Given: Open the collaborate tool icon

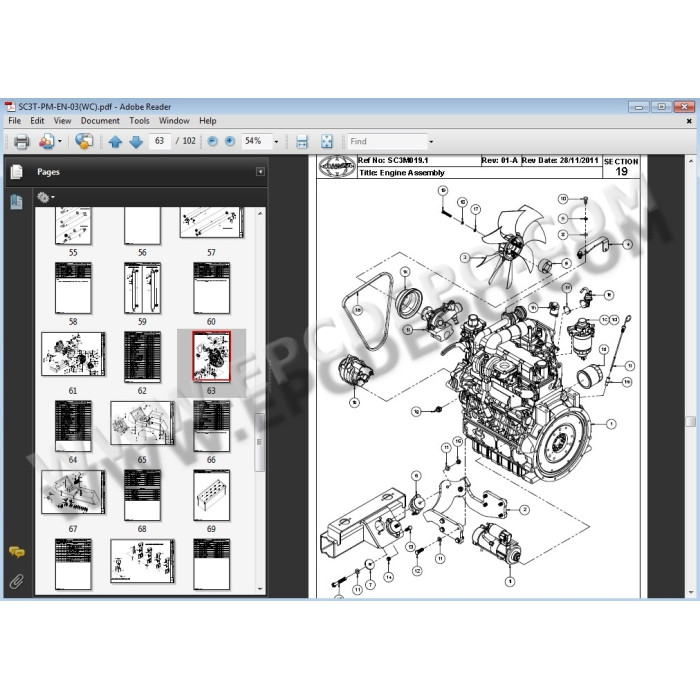Looking at the screenshot, I should [46, 142].
